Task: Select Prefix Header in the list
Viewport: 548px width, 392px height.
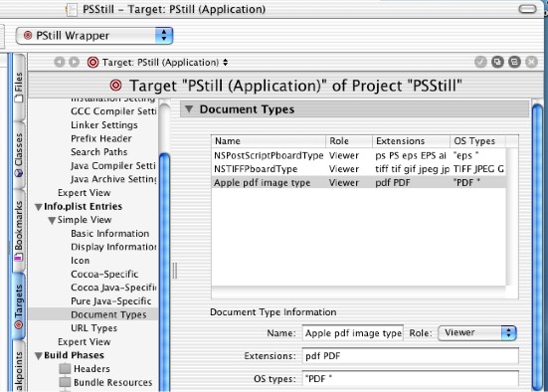Action: point(101,138)
